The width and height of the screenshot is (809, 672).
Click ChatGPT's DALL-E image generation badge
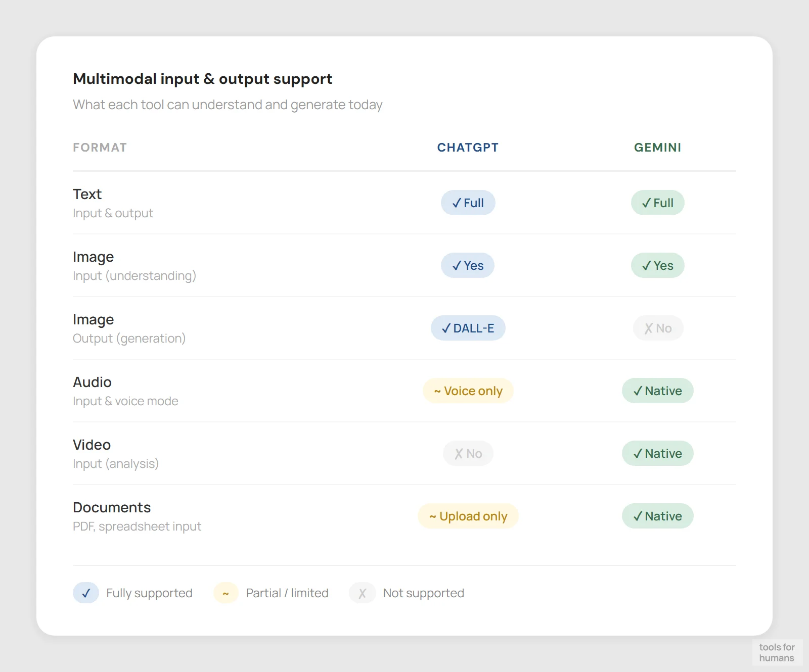point(468,328)
